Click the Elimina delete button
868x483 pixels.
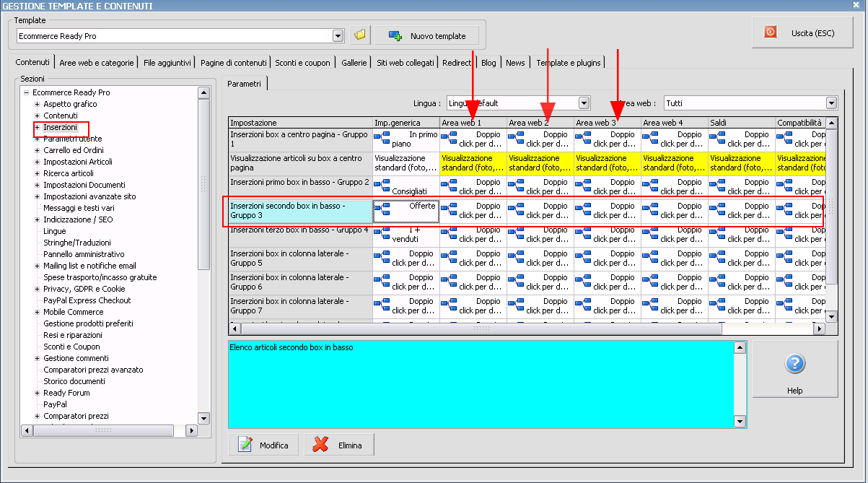tap(338, 445)
